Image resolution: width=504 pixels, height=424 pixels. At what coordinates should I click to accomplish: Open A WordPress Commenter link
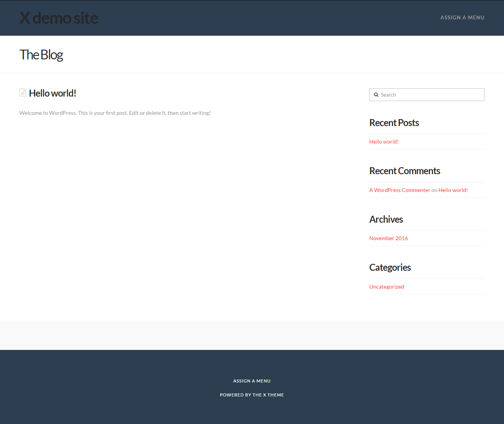(400, 190)
